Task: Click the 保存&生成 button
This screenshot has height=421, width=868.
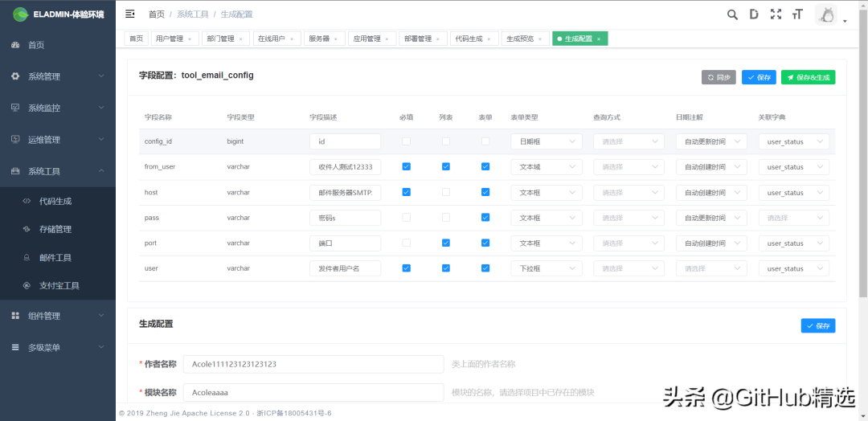Action: click(809, 77)
